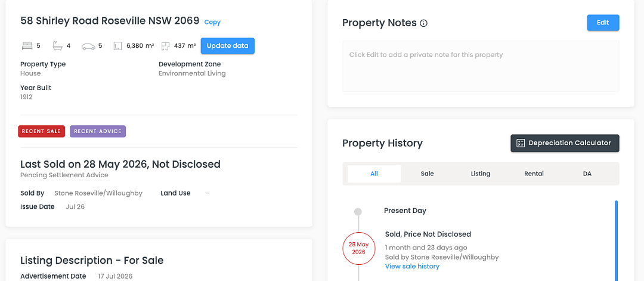644x281 pixels.
Task: Click the car spaces icon
Action: 88,46
